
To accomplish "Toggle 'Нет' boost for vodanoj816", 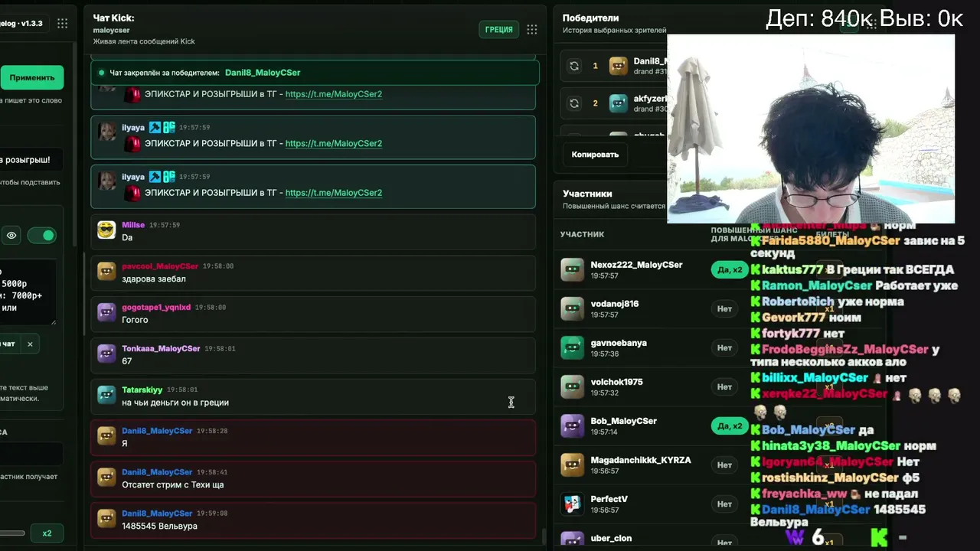I will [724, 308].
